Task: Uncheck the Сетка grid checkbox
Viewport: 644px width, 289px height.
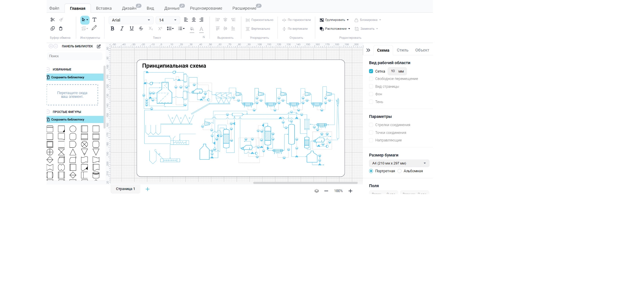Action: [x=371, y=71]
